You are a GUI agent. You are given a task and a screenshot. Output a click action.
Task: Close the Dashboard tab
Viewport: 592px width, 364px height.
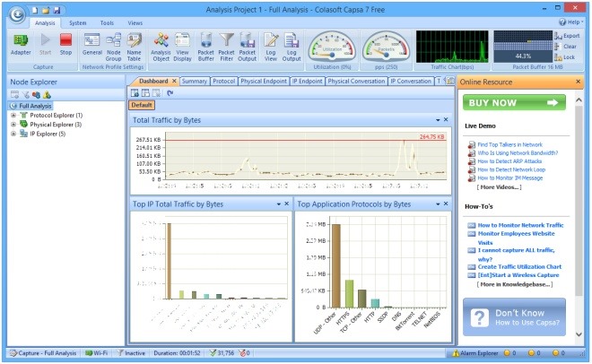(174, 81)
